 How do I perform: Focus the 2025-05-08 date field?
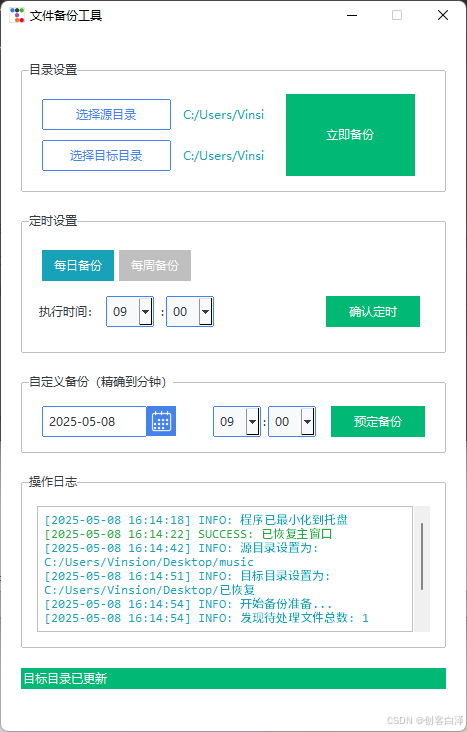click(94, 422)
